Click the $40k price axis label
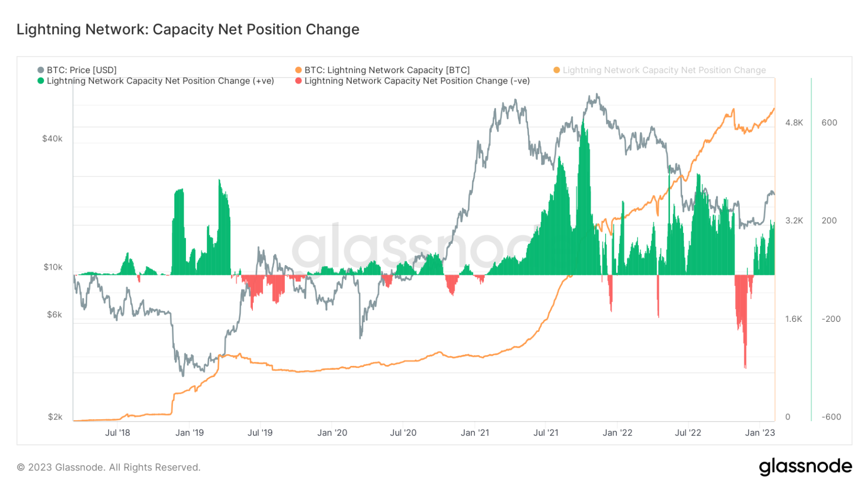The width and height of the screenshot is (868, 485). click(x=52, y=138)
